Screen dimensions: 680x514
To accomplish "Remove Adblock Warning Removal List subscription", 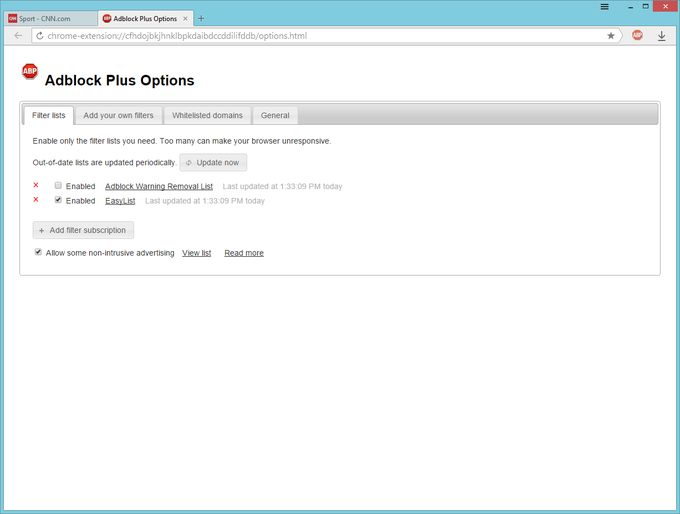I will pos(36,185).
